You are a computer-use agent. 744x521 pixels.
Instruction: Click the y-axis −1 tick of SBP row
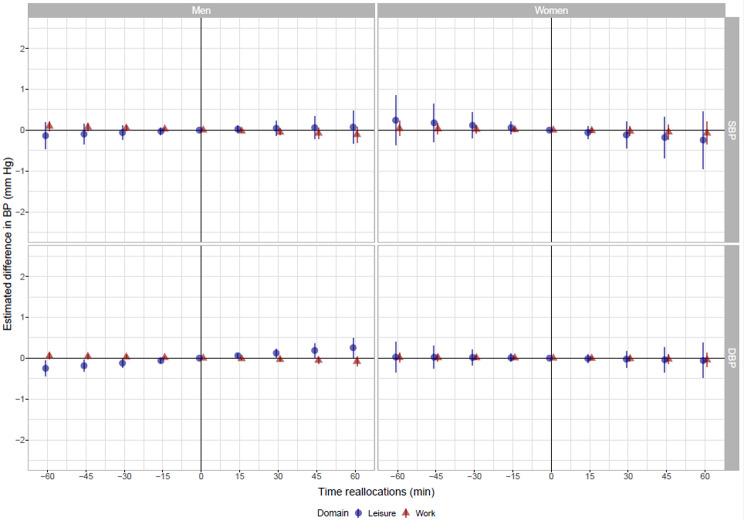tap(20, 171)
